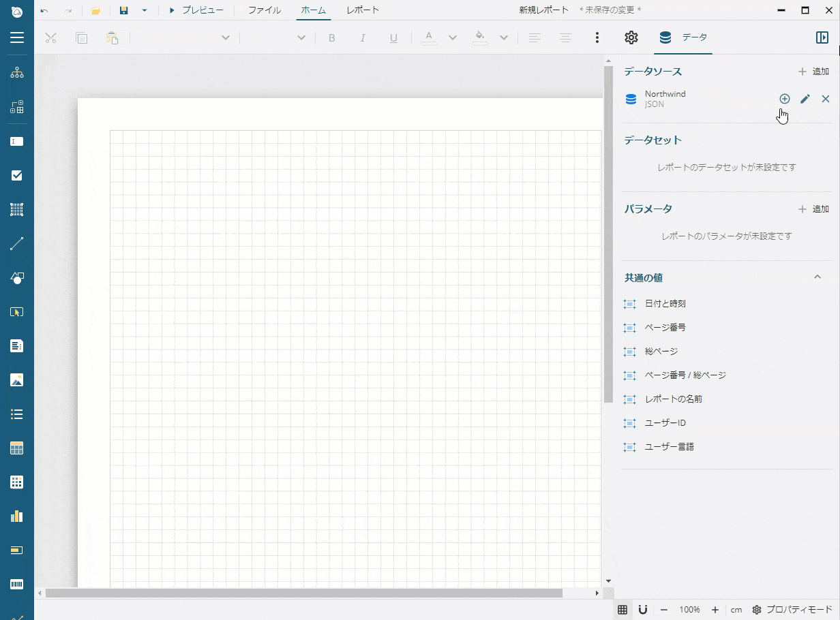Image resolution: width=840 pixels, height=620 pixels.
Task: Align text left
Action: [535, 38]
